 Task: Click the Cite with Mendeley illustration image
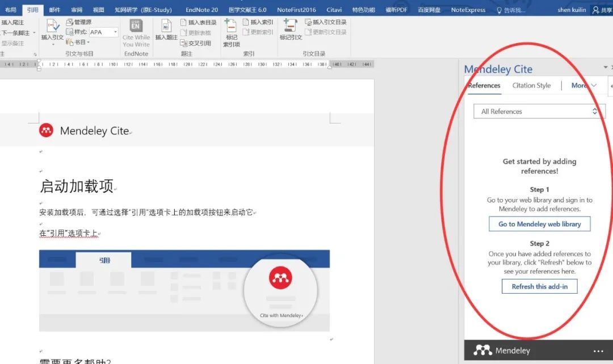pyautogui.click(x=184, y=290)
